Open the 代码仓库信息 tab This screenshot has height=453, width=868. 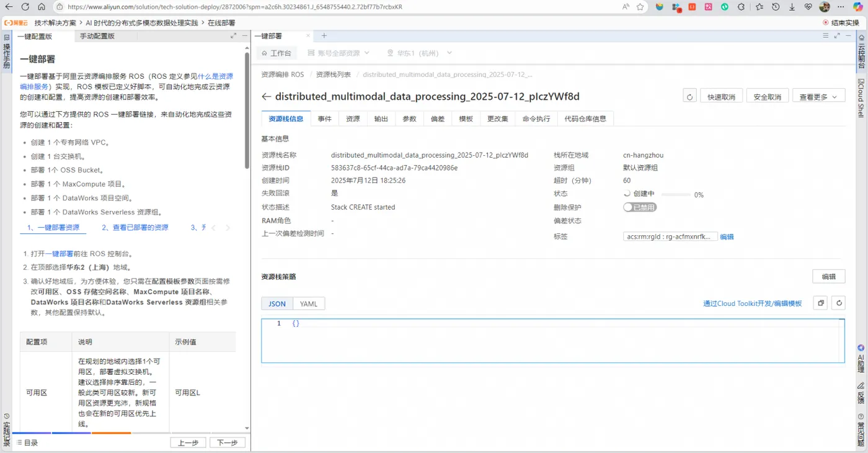coord(586,119)
